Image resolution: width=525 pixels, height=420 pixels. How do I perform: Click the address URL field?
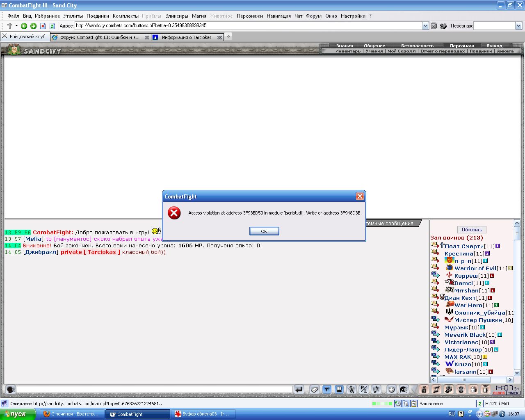(248, 25)
